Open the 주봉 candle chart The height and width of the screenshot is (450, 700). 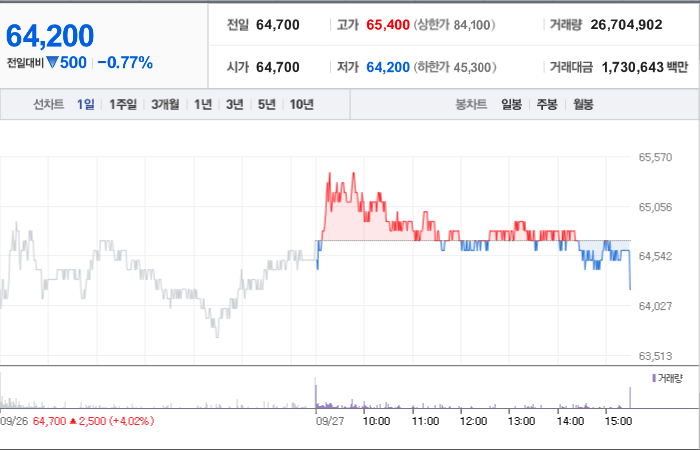(x=547, y=104)
